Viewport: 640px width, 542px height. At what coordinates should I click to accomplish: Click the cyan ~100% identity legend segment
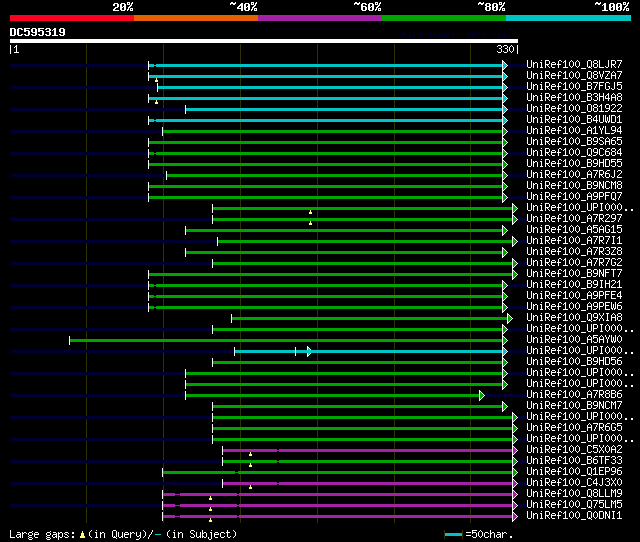(569, 18)
